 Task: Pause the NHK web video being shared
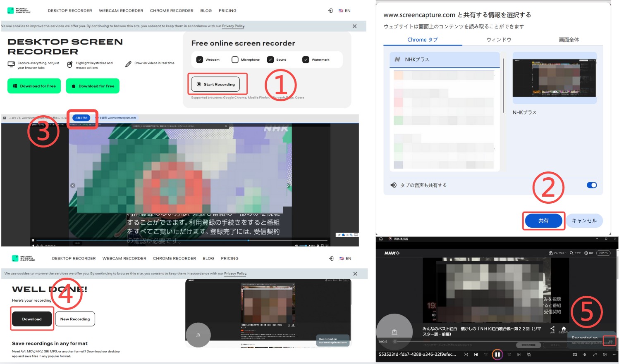coord(33,240)
